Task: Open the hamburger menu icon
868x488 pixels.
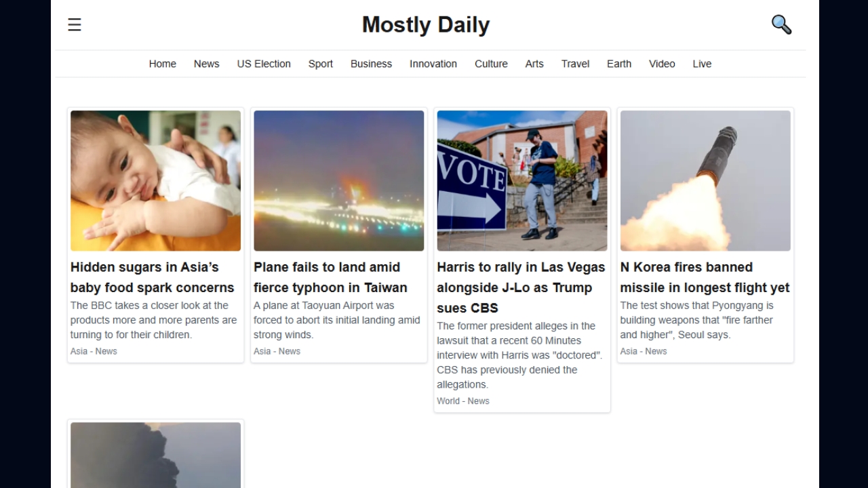Action: (75, 25)
